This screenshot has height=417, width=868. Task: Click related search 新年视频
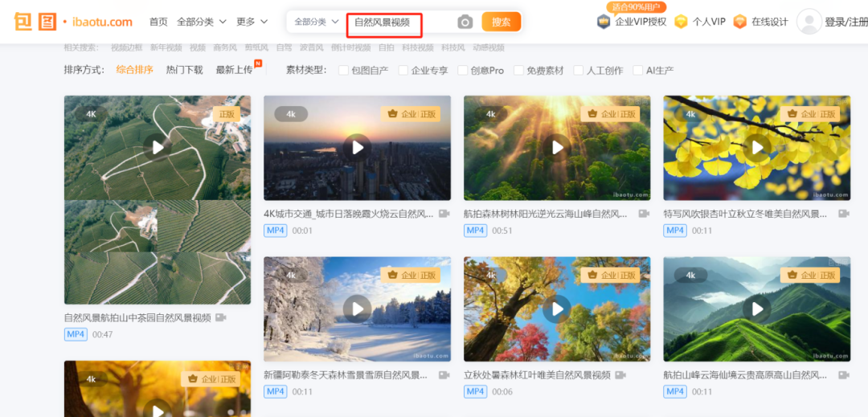(166, 48)
